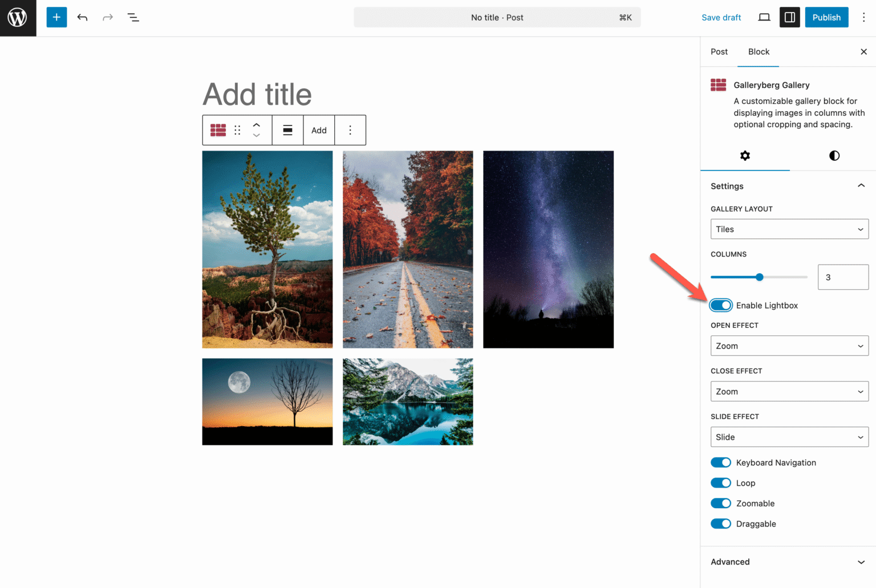876x588 pixels.
Task: Open the block options three-dot menu
Action: coord(350,130)
